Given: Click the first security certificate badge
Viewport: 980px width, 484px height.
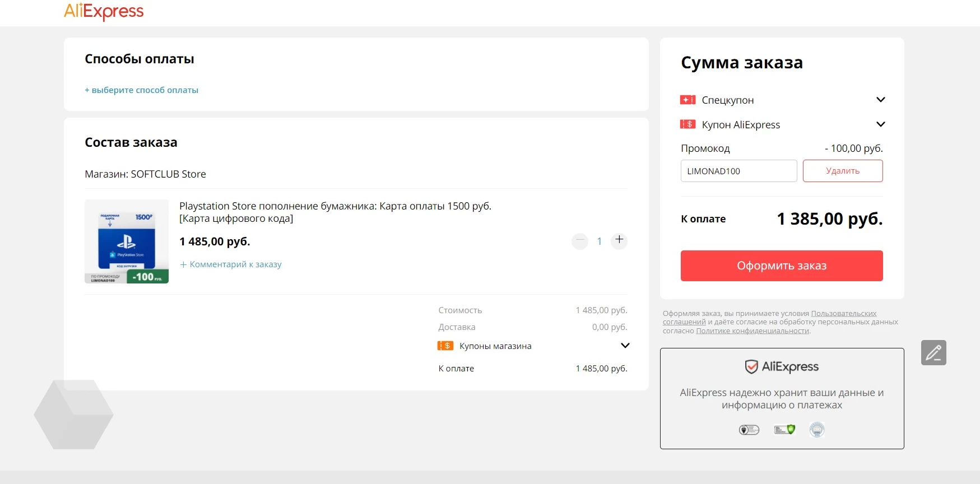Looking at the screenshot, I should point(749,430).
